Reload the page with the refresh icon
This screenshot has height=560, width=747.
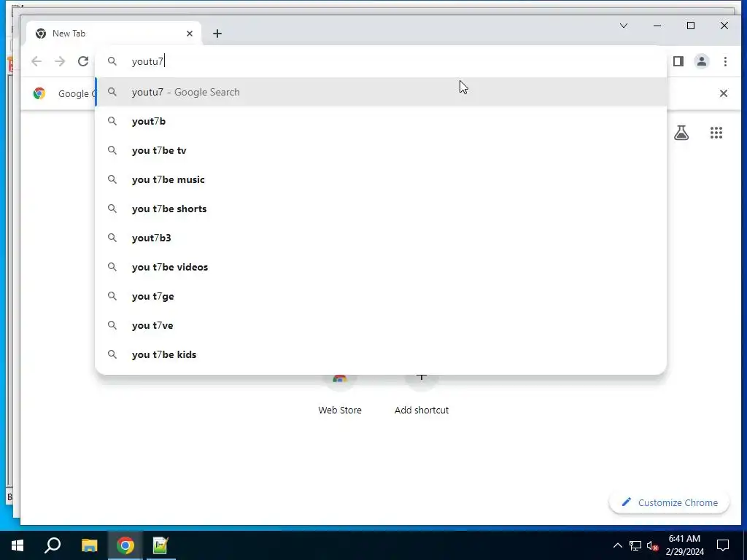83,61
